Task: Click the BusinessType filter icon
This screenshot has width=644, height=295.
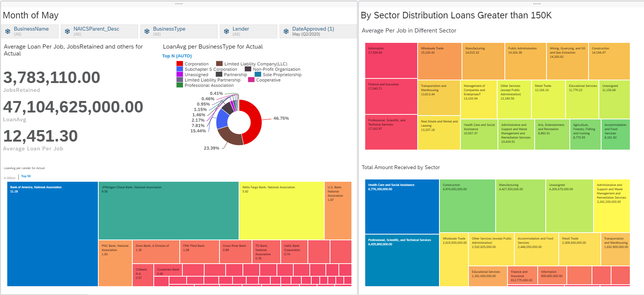Action: (x=147, y=31)
